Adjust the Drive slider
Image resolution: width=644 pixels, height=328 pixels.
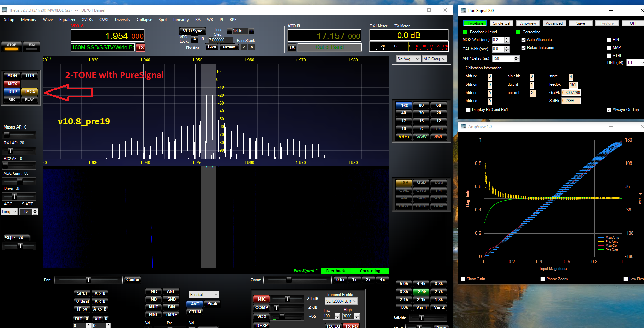(x=19, y=196)
